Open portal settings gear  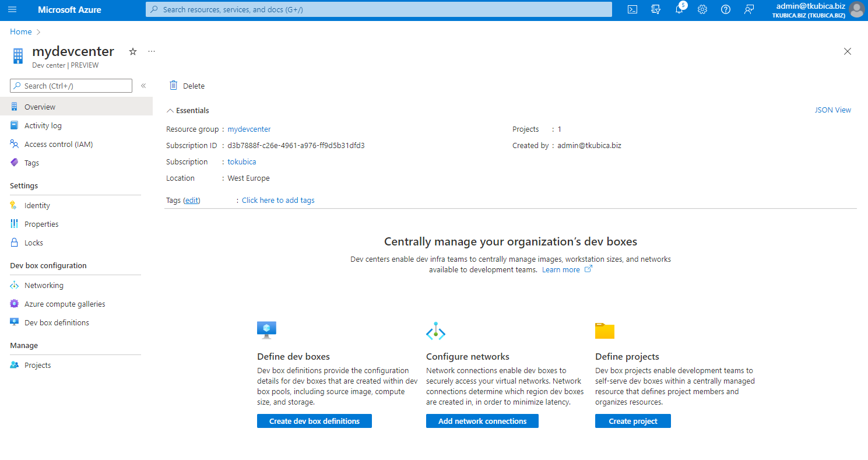coord(702,9)
